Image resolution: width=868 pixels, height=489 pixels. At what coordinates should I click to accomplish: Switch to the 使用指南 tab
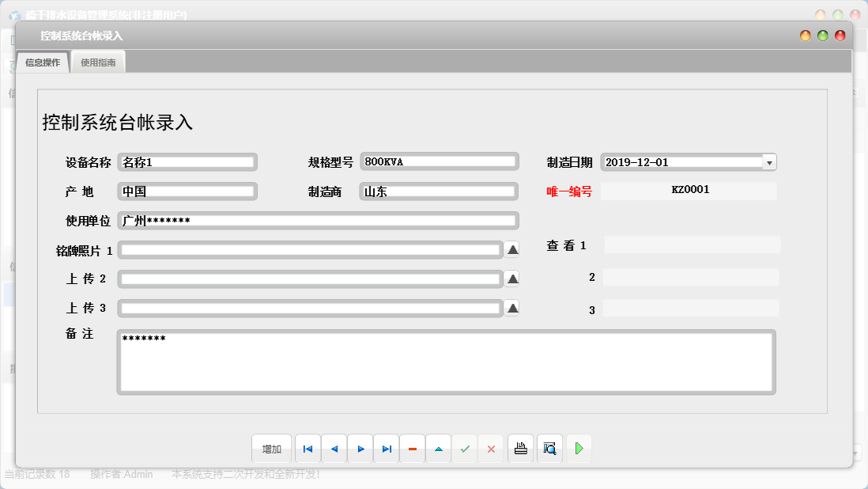click(98, 63)
